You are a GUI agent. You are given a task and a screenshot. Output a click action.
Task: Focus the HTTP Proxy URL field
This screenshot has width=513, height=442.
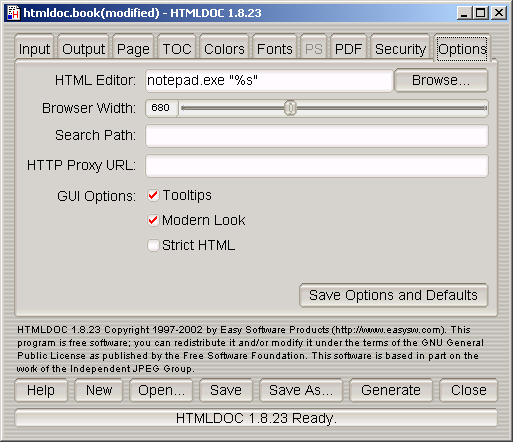tap(317, 166)
